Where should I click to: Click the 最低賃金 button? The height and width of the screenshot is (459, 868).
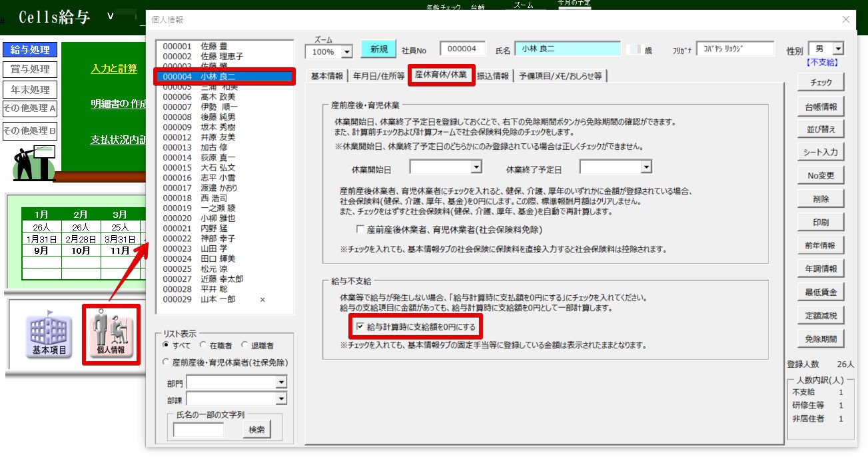(x=820, y=292)
